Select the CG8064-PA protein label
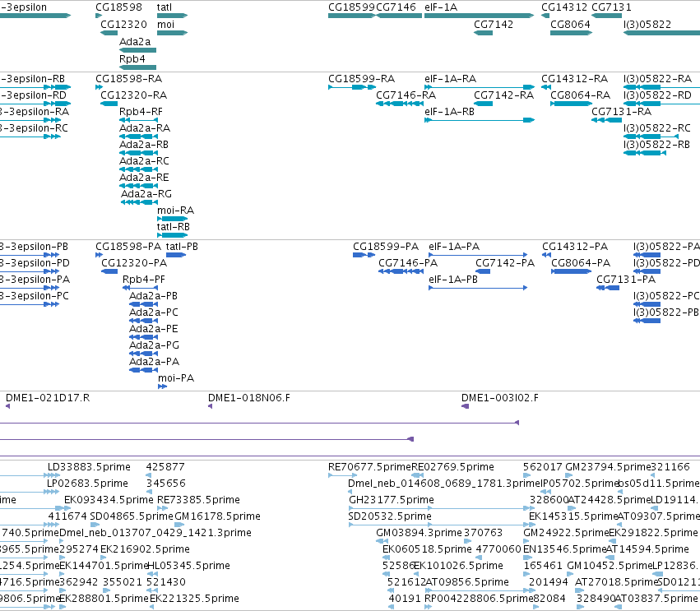 click(581, 263)
